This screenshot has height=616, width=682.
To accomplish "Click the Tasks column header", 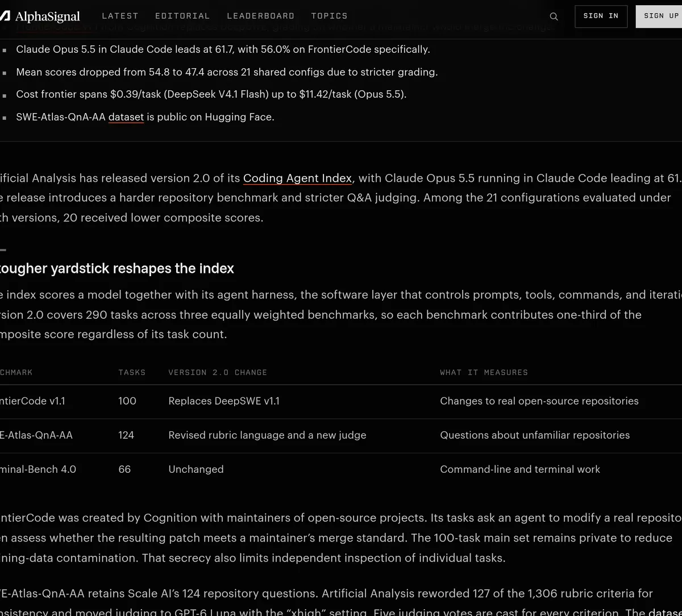I will [132, 372].
